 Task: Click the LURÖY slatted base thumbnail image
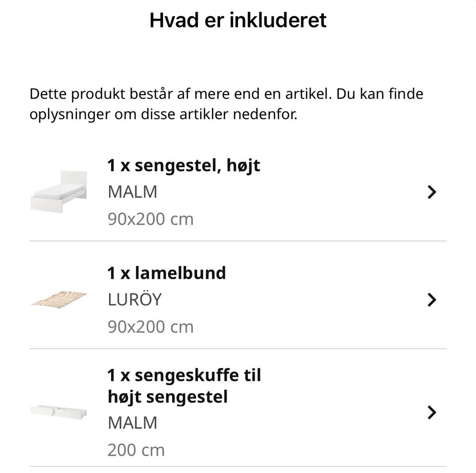pos(59,299)
